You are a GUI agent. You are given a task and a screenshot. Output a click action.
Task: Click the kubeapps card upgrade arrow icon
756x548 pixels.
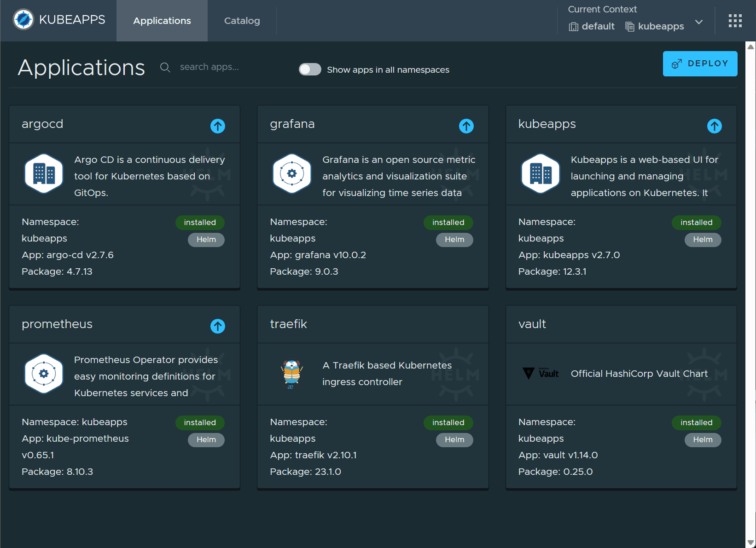coord(714,126)
